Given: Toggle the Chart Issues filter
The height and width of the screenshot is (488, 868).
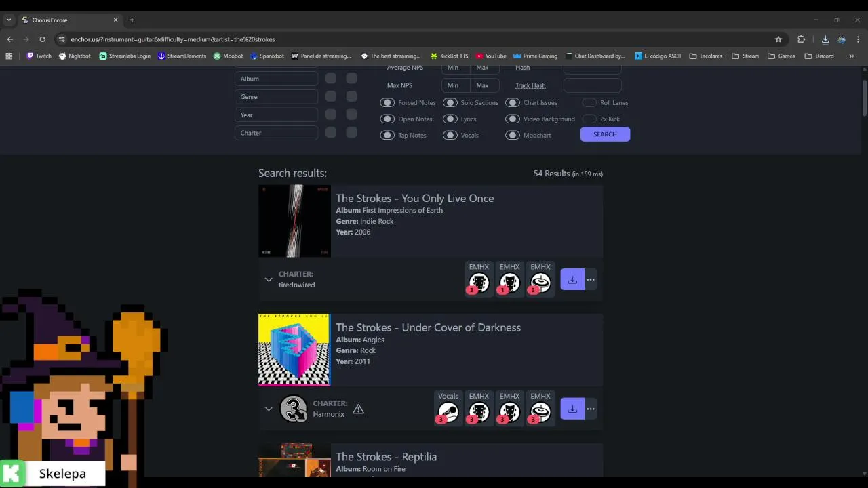Looking at the screenshot, I should (x=513, y=103).
